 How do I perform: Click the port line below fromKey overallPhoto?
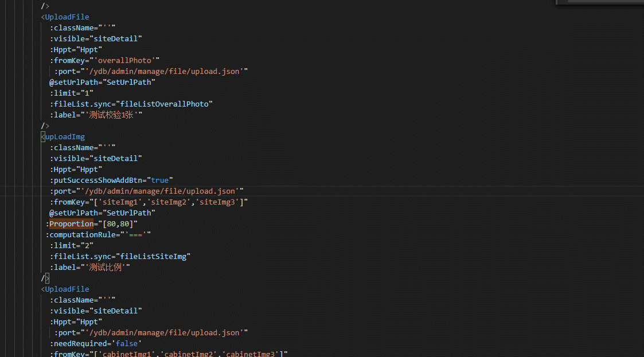click(151, 72)
